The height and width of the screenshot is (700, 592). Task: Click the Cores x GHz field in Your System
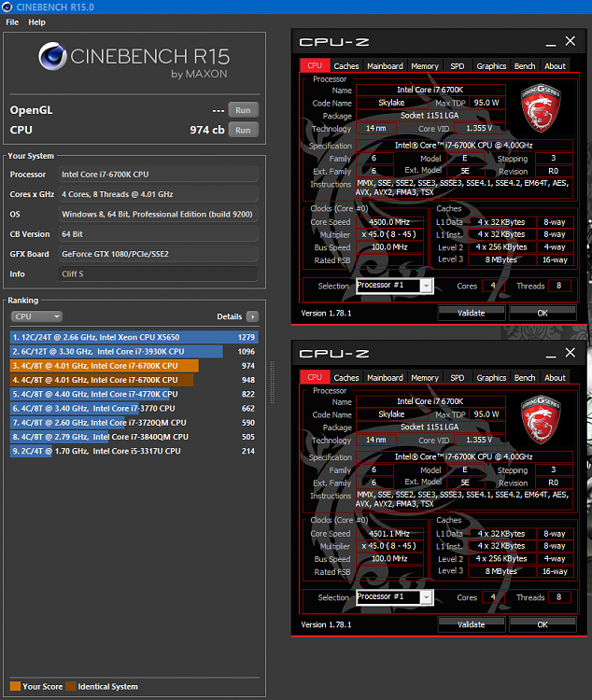[x=158, y=194]
